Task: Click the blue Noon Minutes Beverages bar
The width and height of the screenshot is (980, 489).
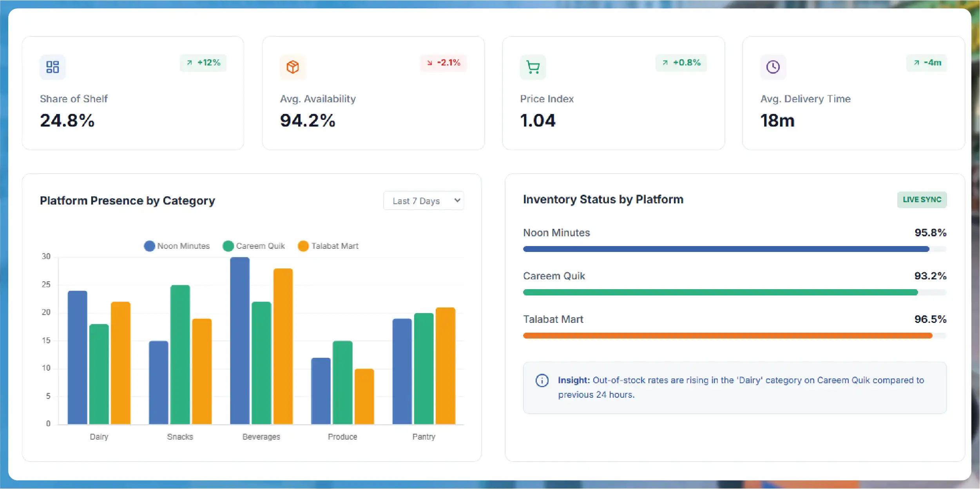Action: 240,340
